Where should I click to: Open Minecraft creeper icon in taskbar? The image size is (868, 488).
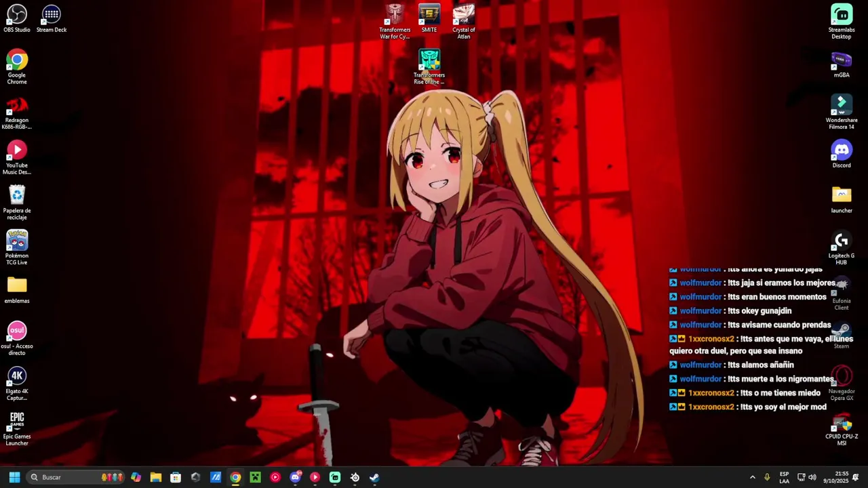coord(255,477)
